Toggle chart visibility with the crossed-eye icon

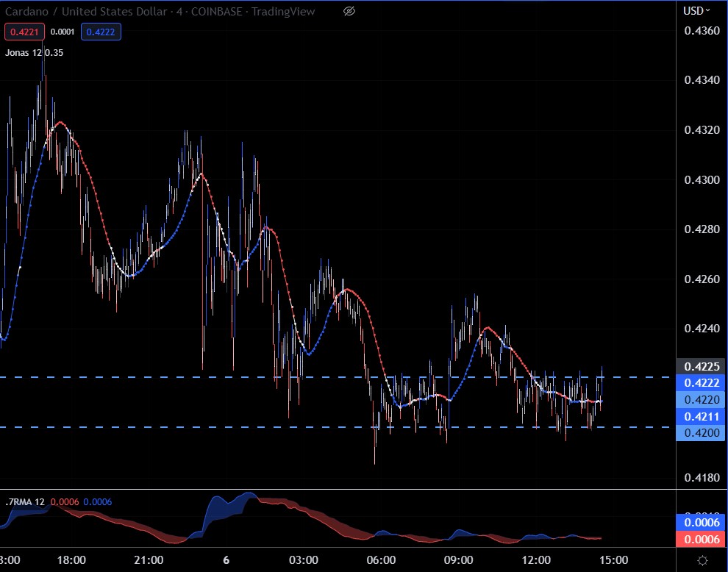[350, 11]
